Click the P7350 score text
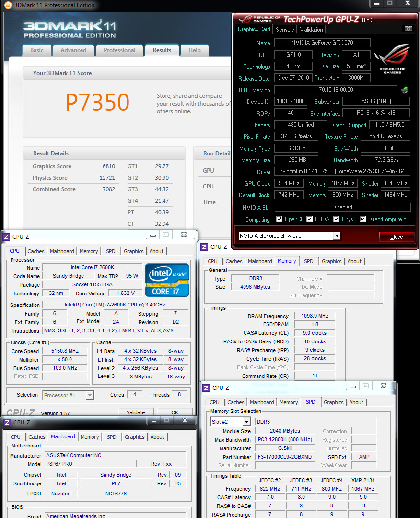This screenshot has width=420, height=518. tap(97, 102)
